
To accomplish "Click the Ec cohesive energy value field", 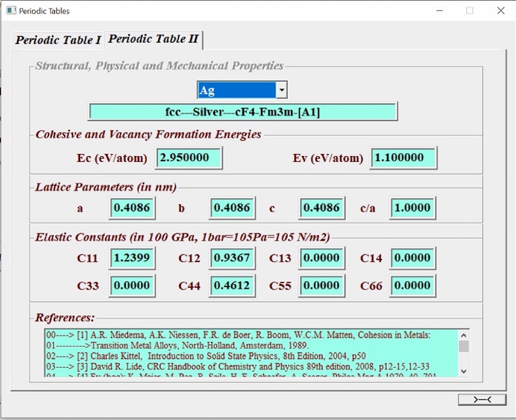I will click(x=189, y=158).
